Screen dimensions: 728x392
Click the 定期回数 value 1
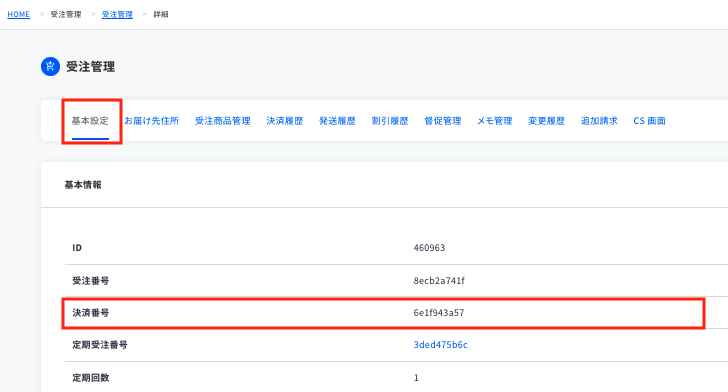(x=416, y=378)
